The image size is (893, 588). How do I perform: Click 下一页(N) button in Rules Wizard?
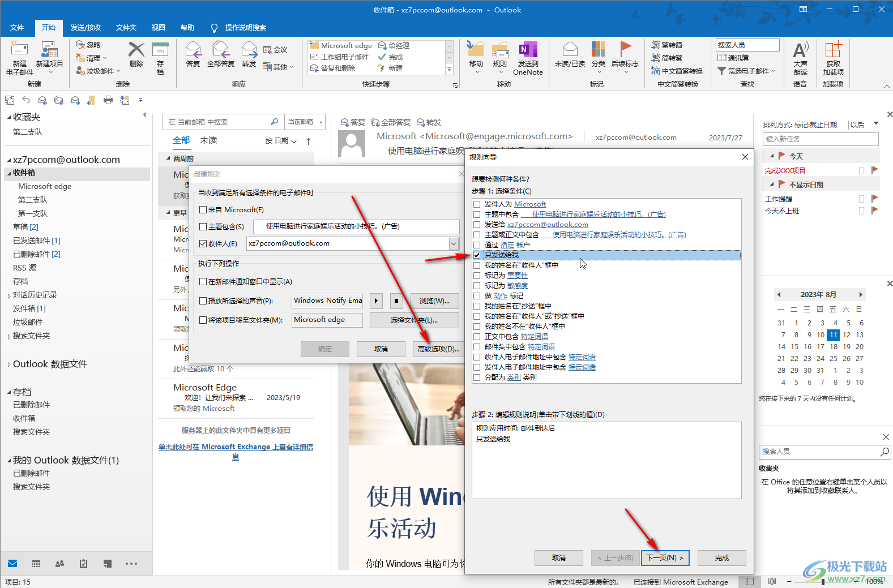[x=665, y=558]
